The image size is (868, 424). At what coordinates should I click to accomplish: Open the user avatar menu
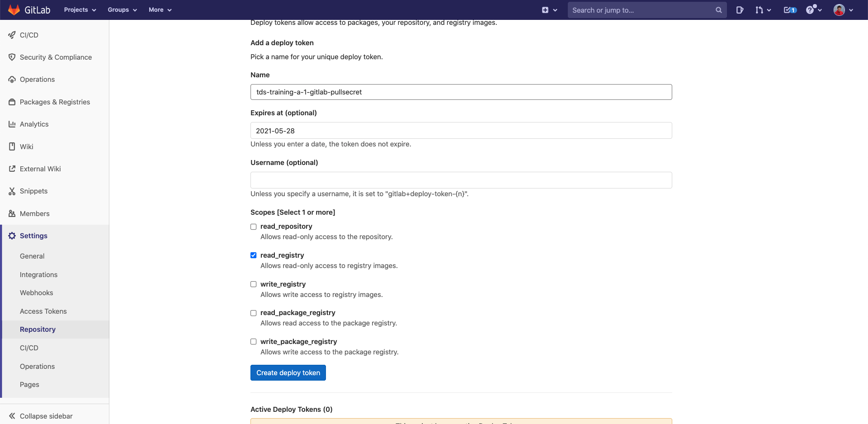pos(839,10)
